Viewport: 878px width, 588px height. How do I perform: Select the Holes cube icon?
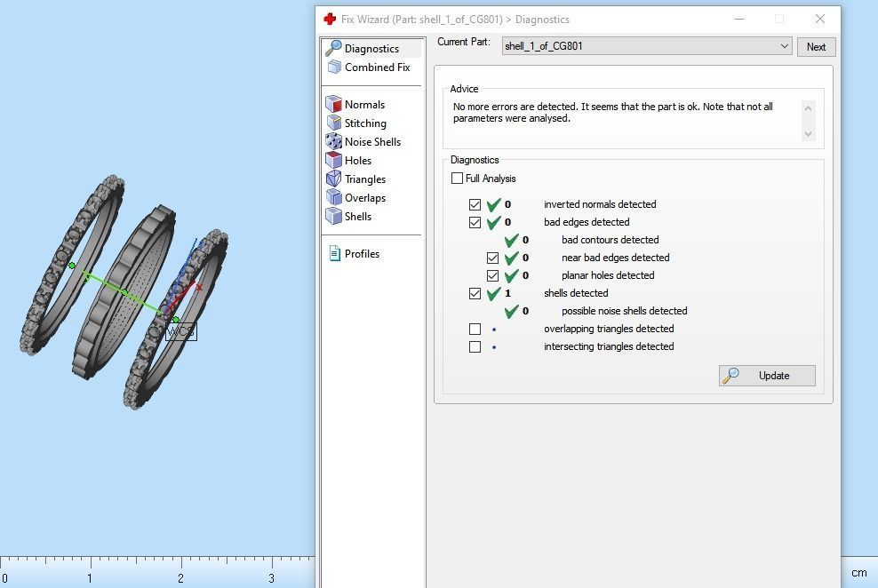click(334, 160)
